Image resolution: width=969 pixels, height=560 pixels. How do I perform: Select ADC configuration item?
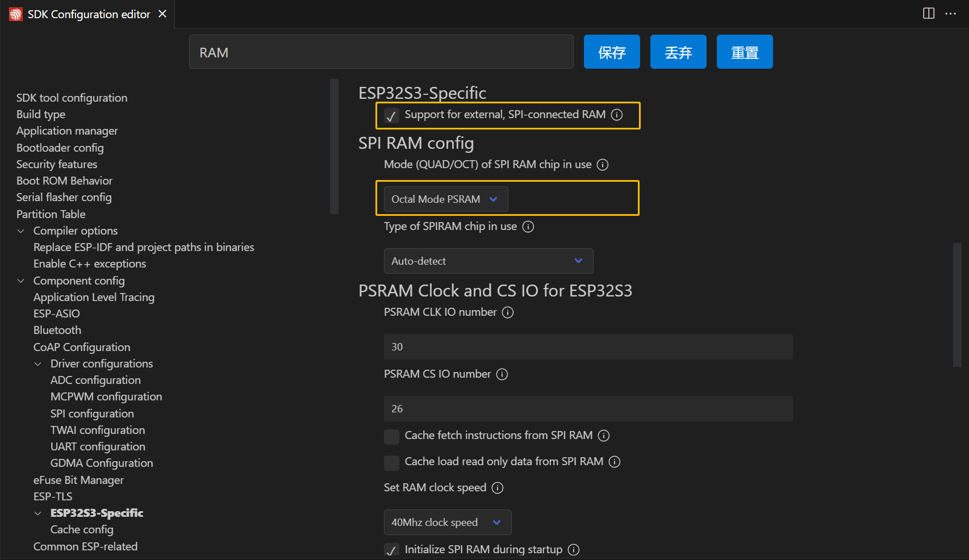[x=95, y=381]
